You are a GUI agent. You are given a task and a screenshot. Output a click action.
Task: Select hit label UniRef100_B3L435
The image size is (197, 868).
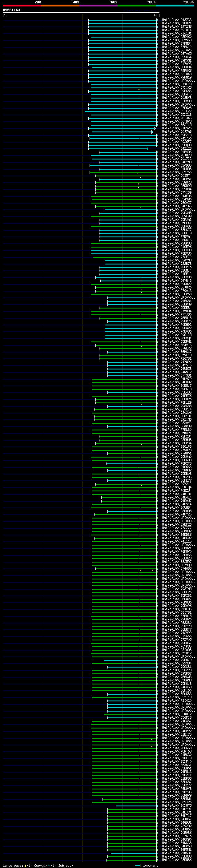point(176,393)
